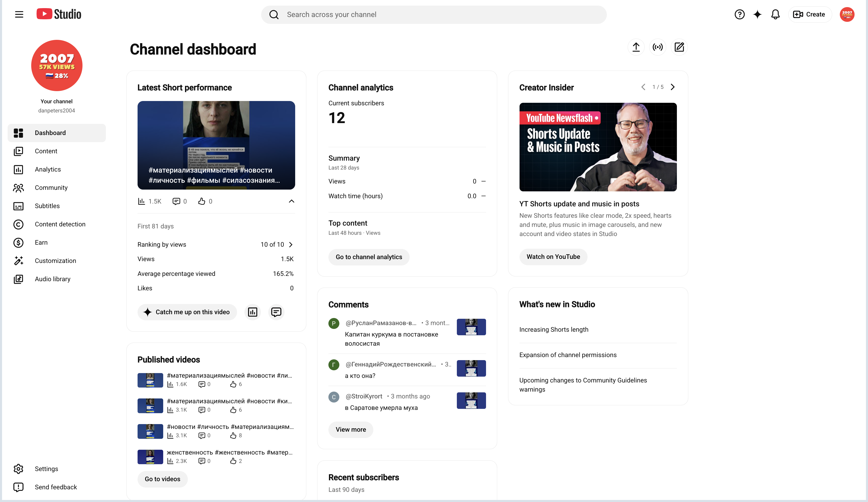Click the Go live broadcast icon
Image resolution: width=868 pixels, height=502 pixels.
click(658, 47)
